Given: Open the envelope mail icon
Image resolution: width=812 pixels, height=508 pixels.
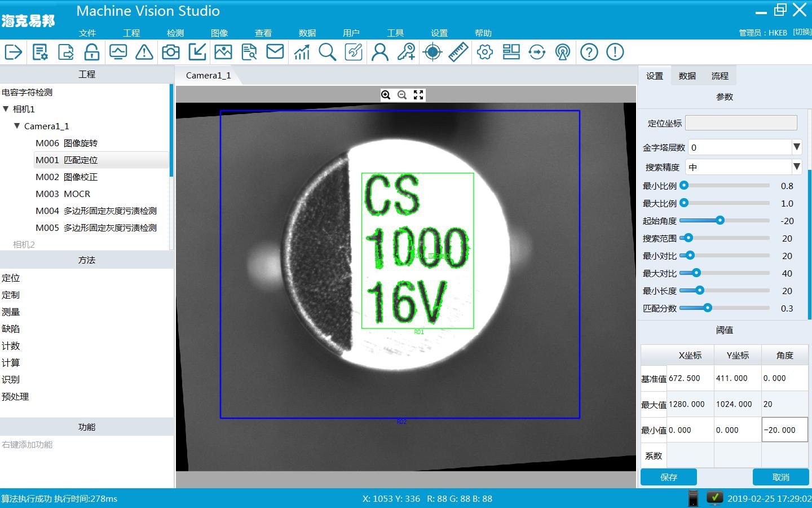Looking at the screenshot, I should (x=275, y=52).
